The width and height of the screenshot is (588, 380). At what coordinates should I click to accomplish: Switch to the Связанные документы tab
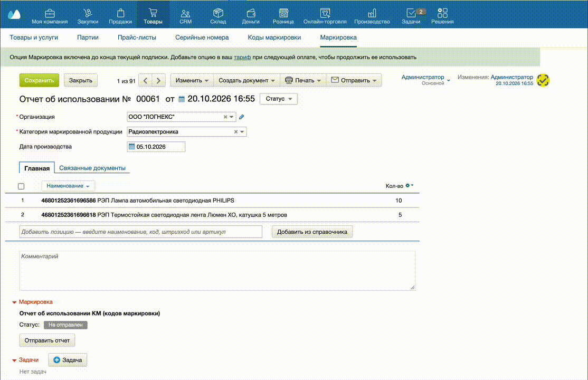[x=92, y=168]
